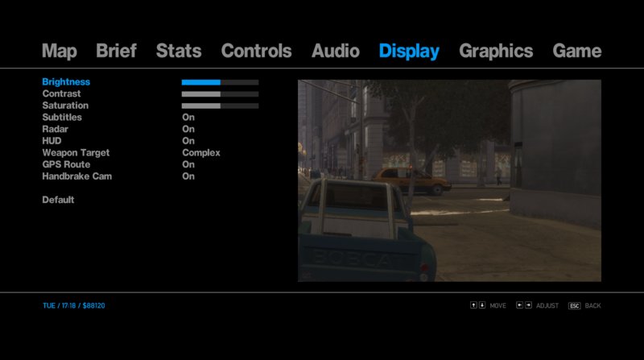Select the Handbrake Cam option label
This screenshot has width=644, height=360.
(76, 176)
